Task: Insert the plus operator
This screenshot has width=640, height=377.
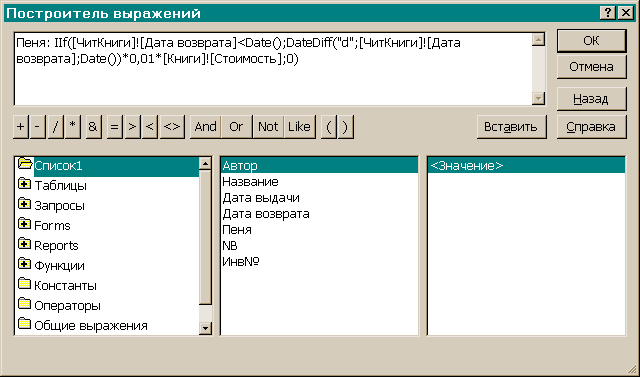Action: point(20,127)
